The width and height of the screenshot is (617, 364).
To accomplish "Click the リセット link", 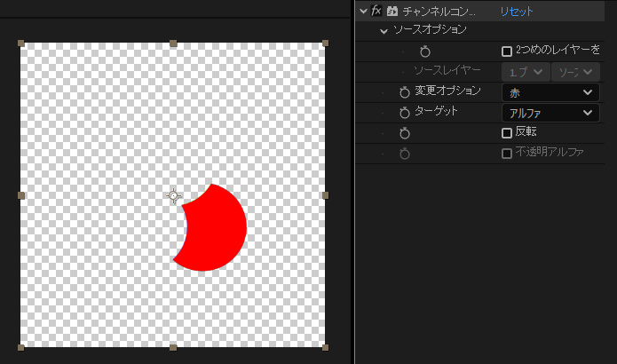I will coord(517,12).
